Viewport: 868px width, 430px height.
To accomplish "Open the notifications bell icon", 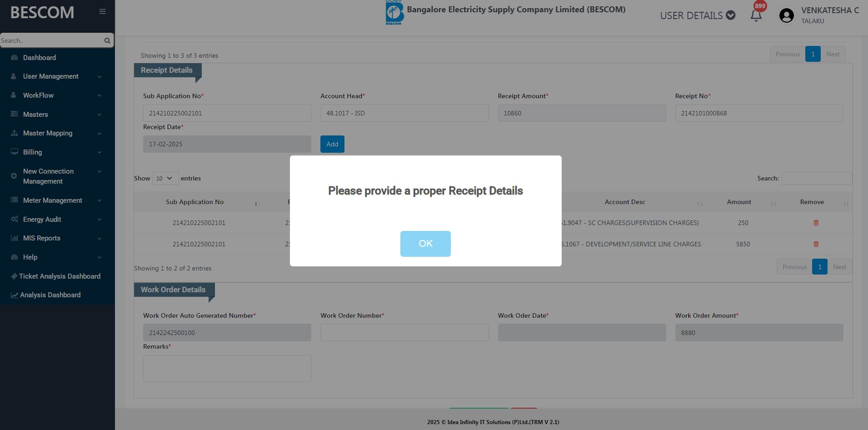I will (x=756, y=15).
